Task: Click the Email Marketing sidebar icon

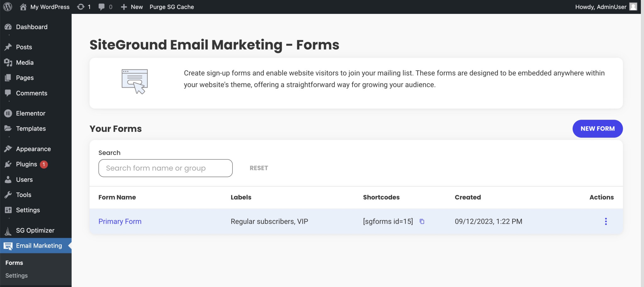Action: coord(8,246)
